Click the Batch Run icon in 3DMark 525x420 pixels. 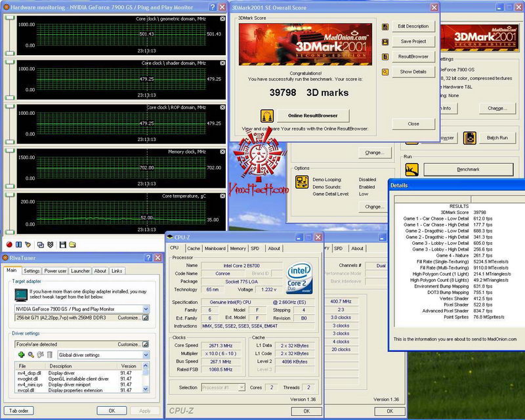pyautogui.click(x=470, y=138)
